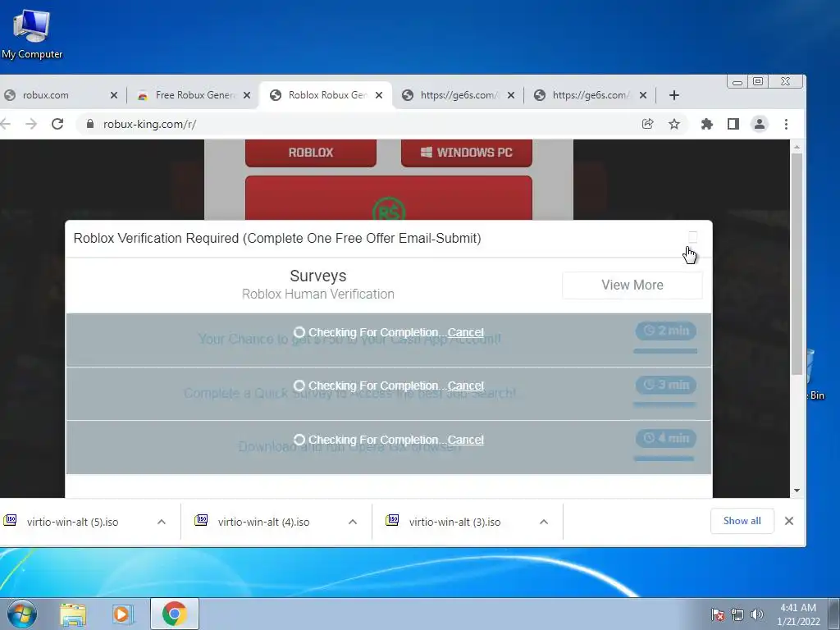
Task: Open the Chrome three-dot menu
Action: tap(786, 125)
